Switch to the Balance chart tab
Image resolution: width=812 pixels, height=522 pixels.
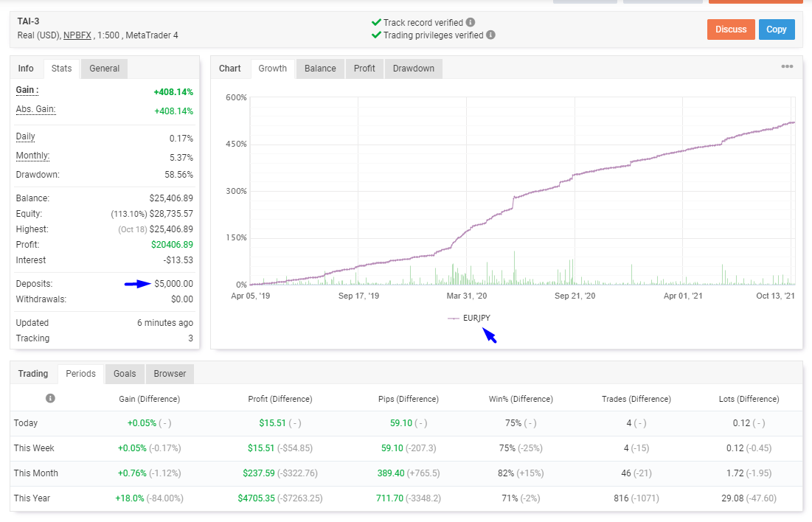pos(320,69)
